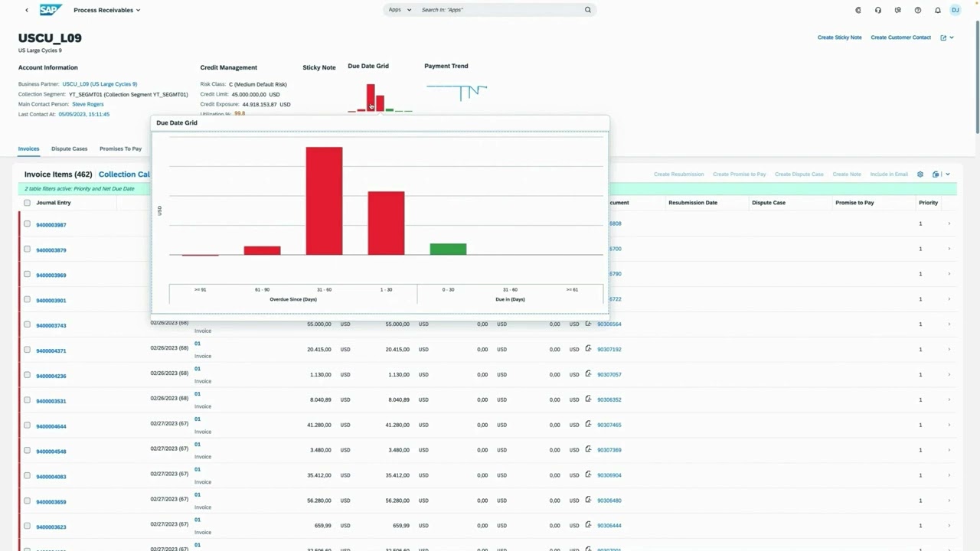This screenshot has width=980, height=551.
Task: Open row details arrow for entry 9400004083
Action: tap(949, 475)
